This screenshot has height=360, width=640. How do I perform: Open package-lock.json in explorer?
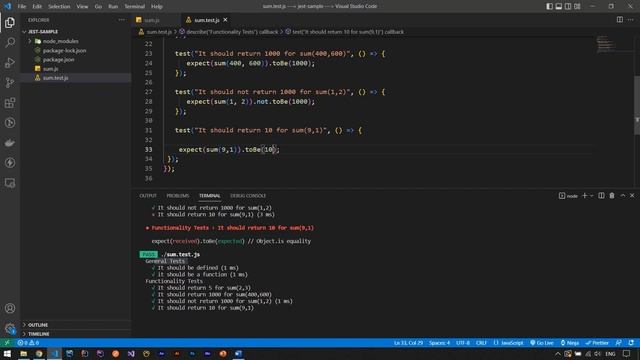click(64, 51)
